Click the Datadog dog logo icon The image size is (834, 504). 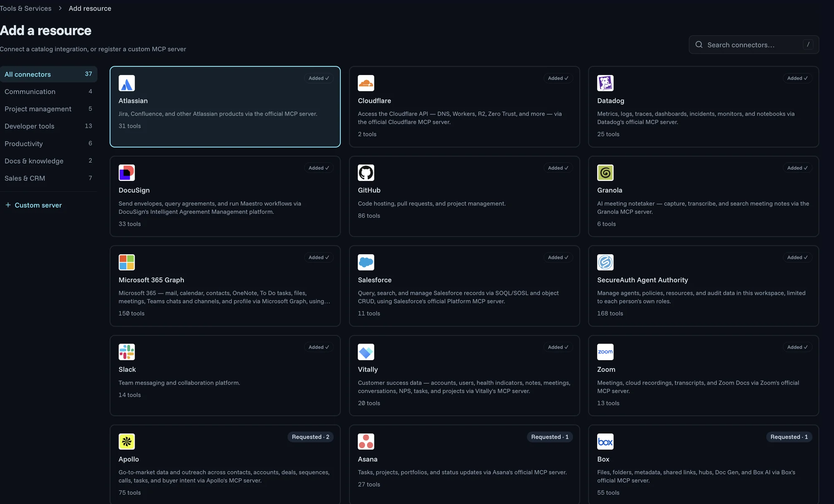point(605,83)
